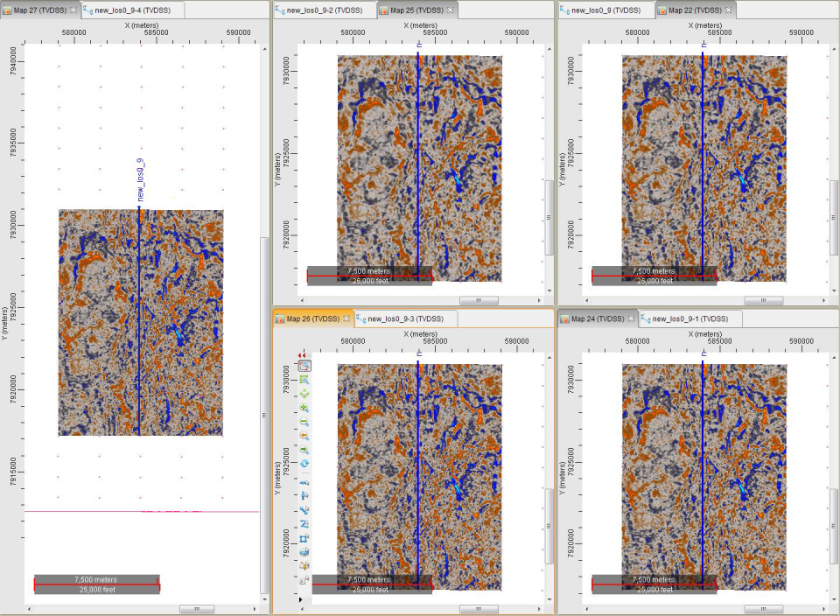Click the seismic map image in Map 24
Screen dimensions: 840x616
tap(704, 477)
